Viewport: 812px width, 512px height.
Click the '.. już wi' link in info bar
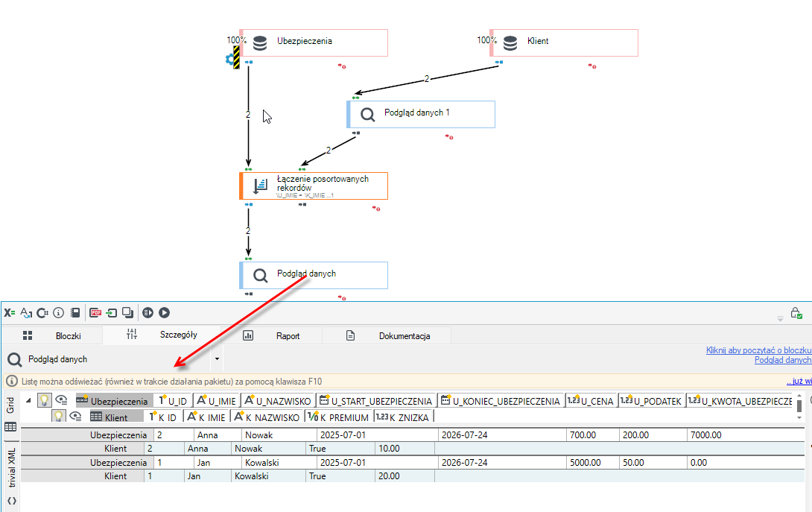point(799,382)
